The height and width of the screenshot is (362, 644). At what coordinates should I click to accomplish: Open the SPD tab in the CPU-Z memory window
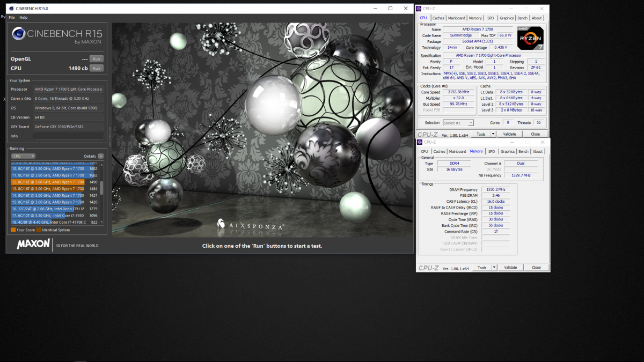(492, 152)
